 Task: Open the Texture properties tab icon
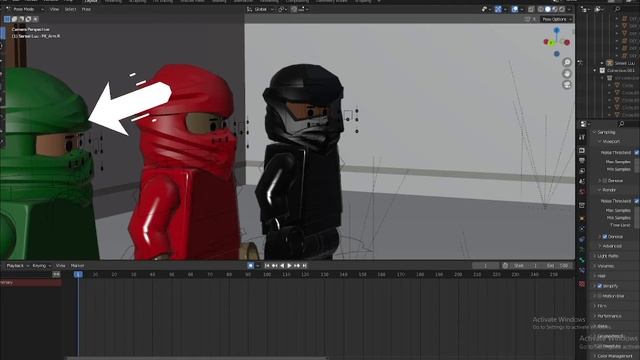pyautogui.click(x=582, y=284)
